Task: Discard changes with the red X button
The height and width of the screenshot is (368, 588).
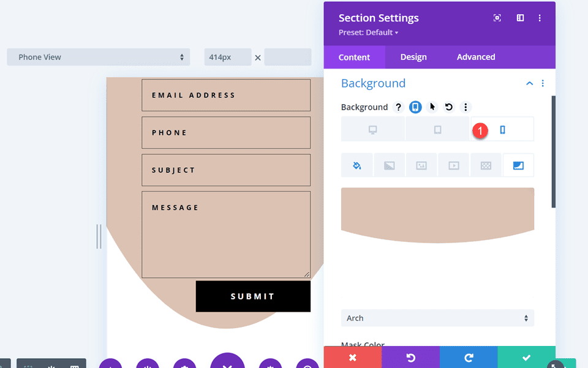Action: (352, 358)
